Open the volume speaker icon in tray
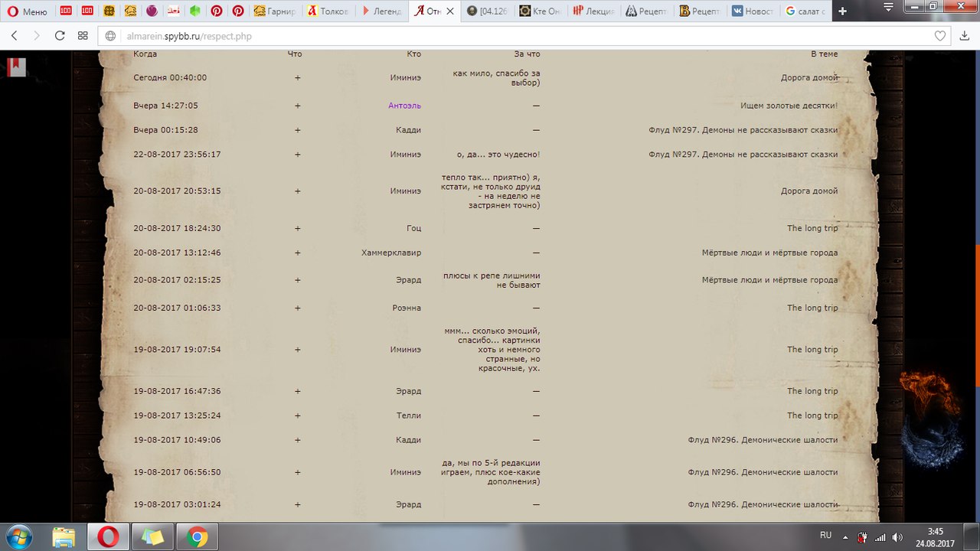The width and height of the screenshot is (980, 551). [897, 537]
